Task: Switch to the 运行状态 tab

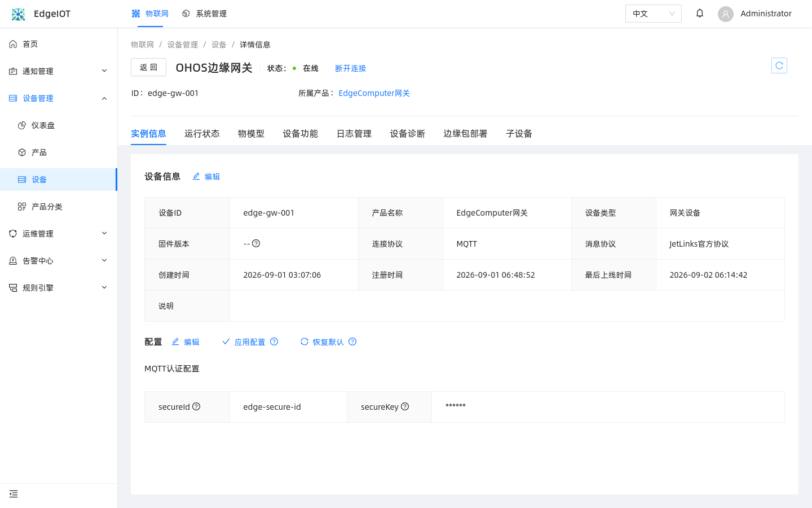Action: pyautogui.click(x=202, y=134)
